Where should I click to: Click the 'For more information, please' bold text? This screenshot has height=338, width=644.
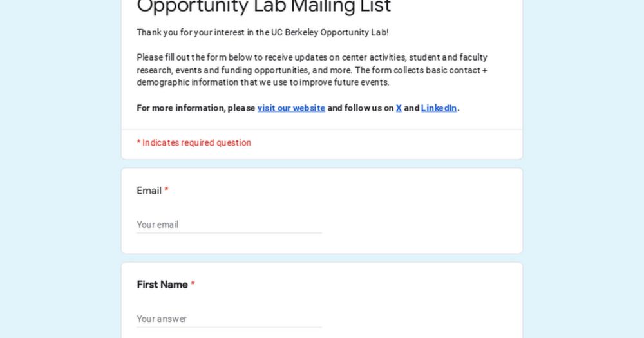pos(196,108)
